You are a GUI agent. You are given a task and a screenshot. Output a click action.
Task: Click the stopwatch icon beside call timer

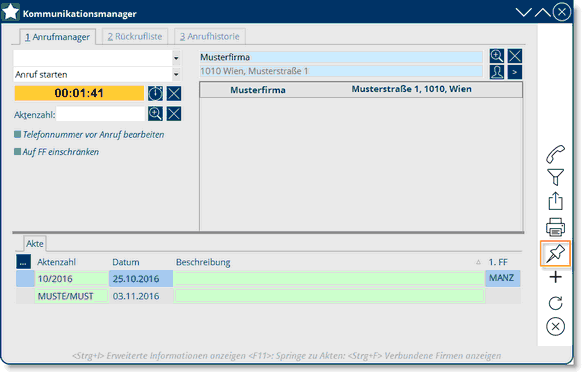coord(155,93)
